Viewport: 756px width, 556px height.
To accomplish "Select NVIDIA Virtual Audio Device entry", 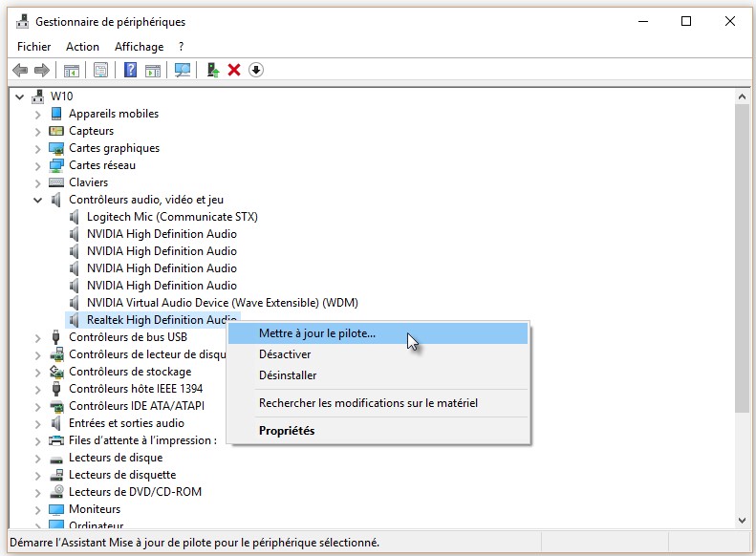I will 222,303.
